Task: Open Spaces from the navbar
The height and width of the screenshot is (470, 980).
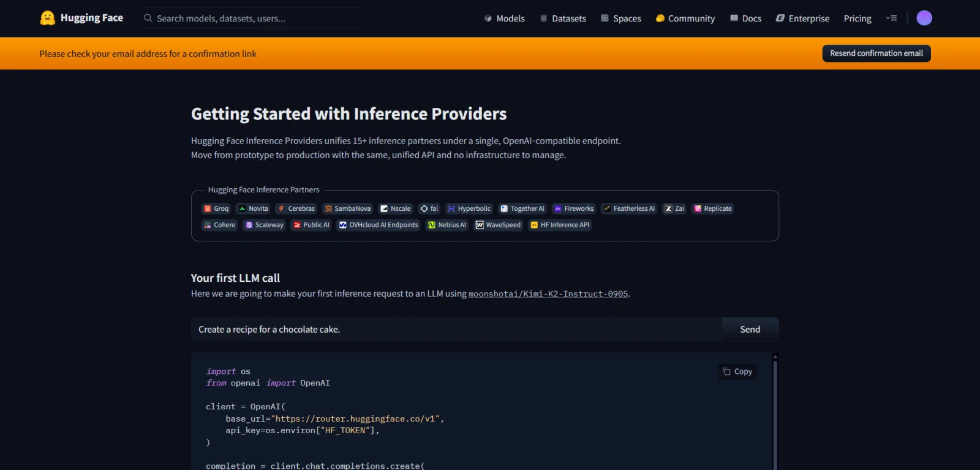Action: (621, 18)
